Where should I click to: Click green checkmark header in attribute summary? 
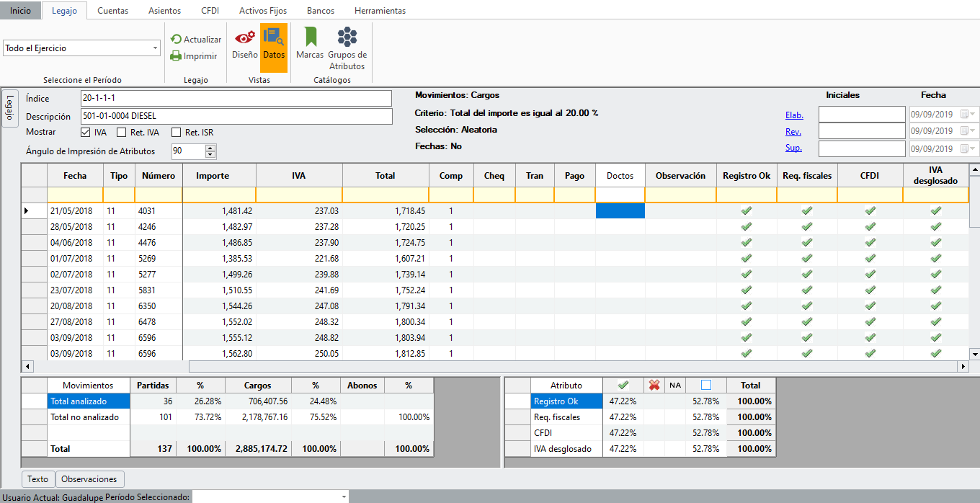(x=623, y=386)
